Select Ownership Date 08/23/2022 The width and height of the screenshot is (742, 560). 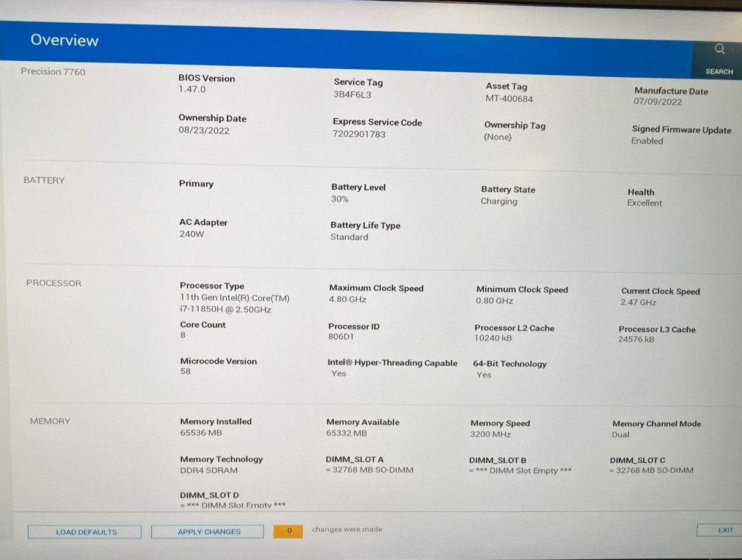(204, 130)
